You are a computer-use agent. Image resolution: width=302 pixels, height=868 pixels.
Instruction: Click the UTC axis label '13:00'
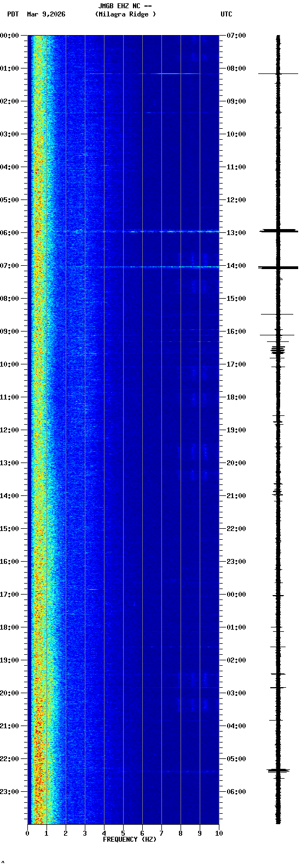(236, 233)
